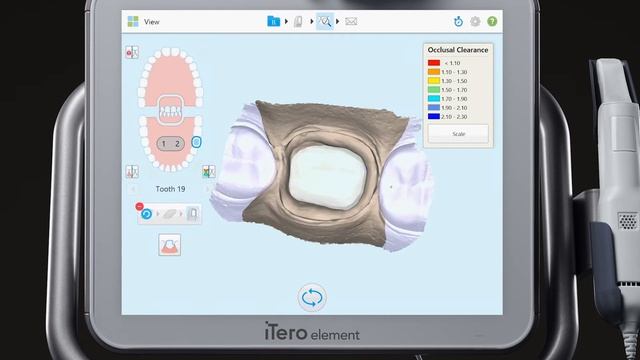
Task: Toggle the tool above the jaw diagram
Action: (132, 52)
